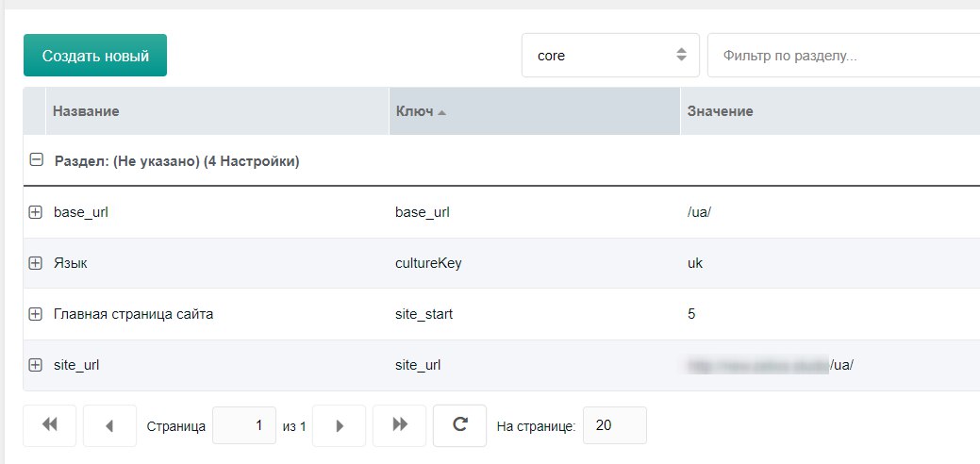This screenshot has width=980, height=464.
Task: Collapse the 'Раздел: (Не указано)' group
Action: coord(36,160)
